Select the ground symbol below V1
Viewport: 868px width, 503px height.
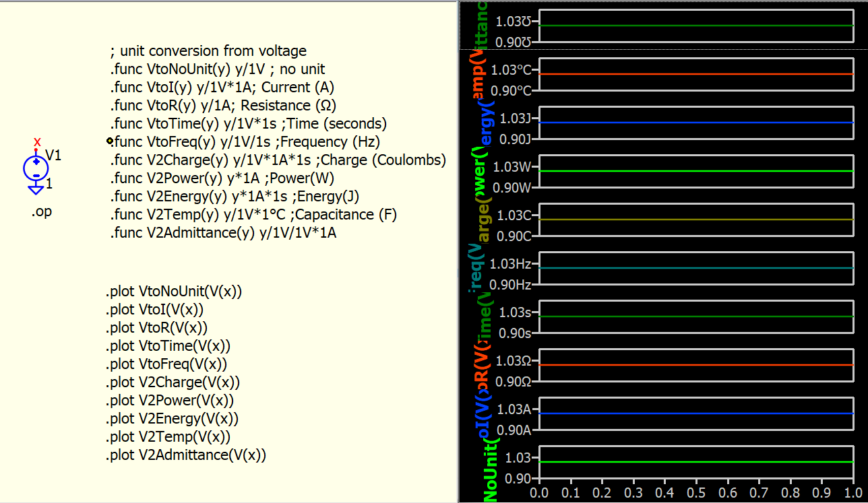click(36, 190)
